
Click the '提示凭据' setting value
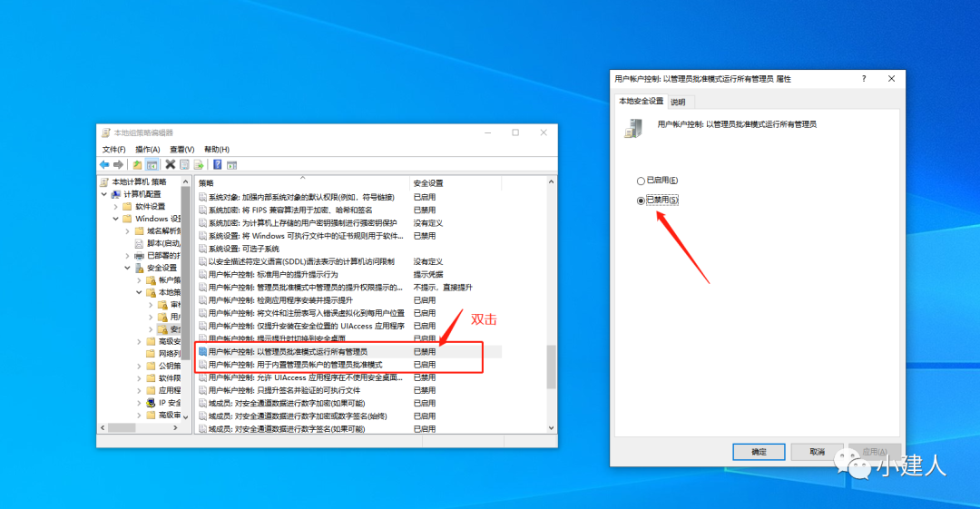pos(428,275)
